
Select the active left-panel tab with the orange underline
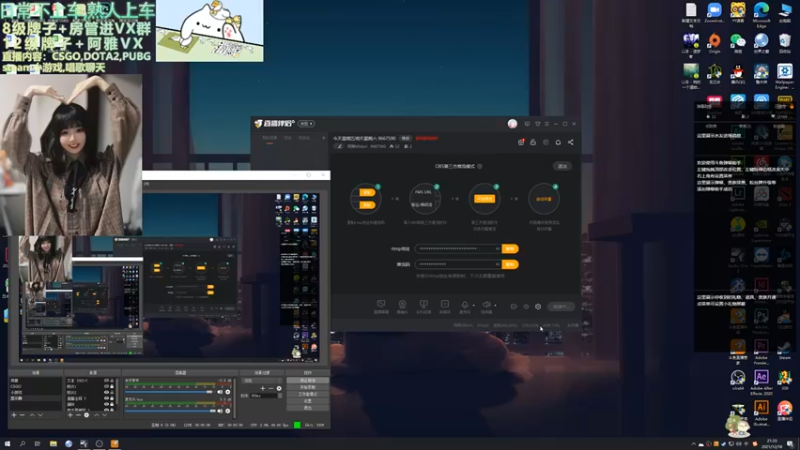point(270,138)
